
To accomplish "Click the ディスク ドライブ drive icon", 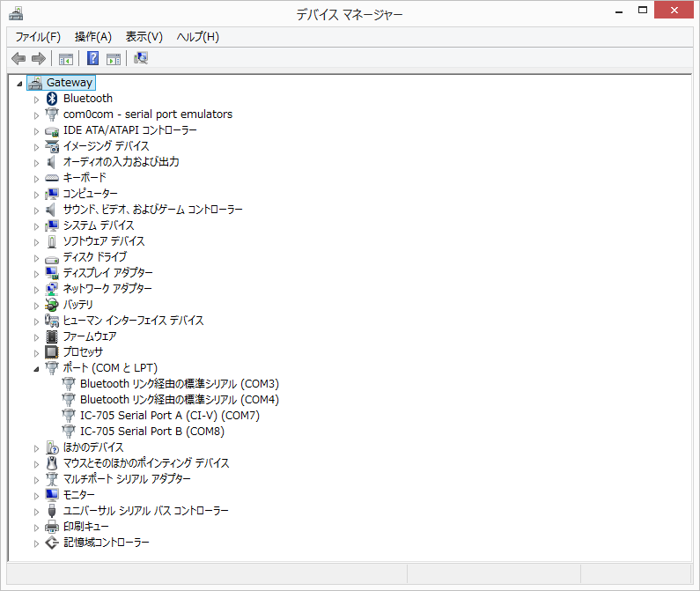I will (x=52, y=258).
